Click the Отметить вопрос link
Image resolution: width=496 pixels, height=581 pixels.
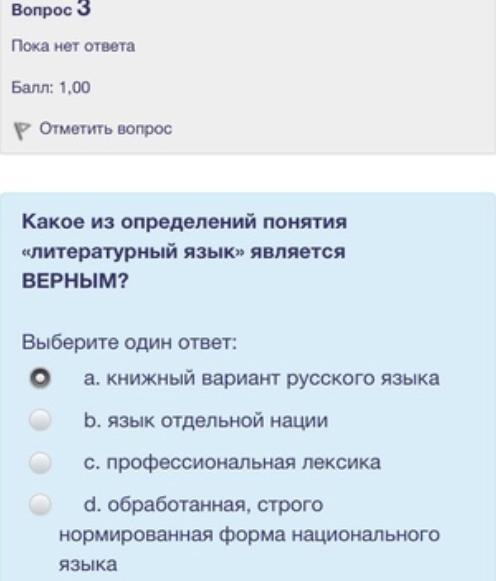106,129
